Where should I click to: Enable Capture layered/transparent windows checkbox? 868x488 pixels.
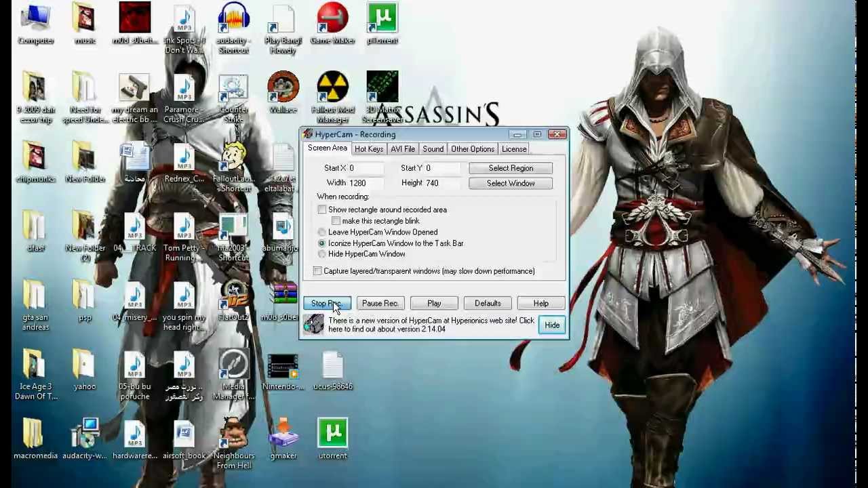pos(317,271)
